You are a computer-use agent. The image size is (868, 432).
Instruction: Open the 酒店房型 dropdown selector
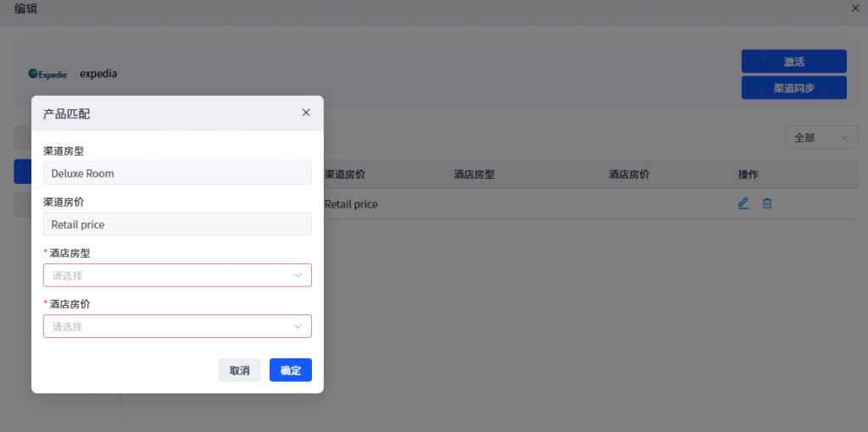pyautogui.click(x=177, y=275)
